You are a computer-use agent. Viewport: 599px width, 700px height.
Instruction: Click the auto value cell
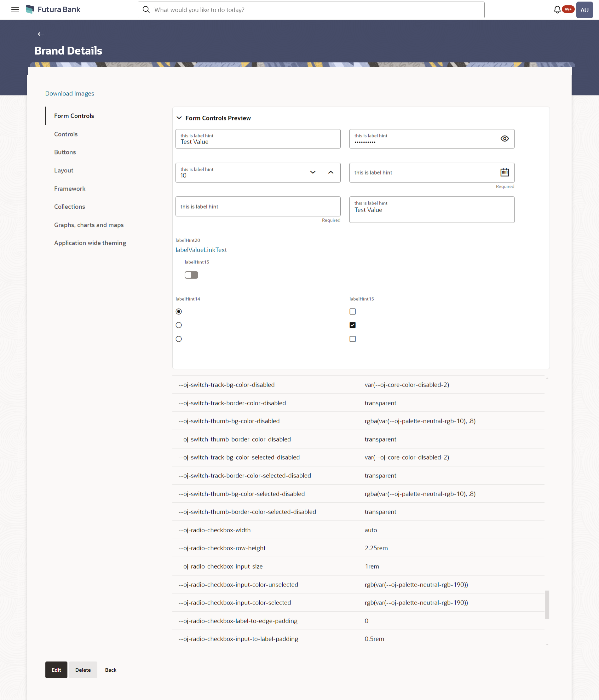pos(371,530)
